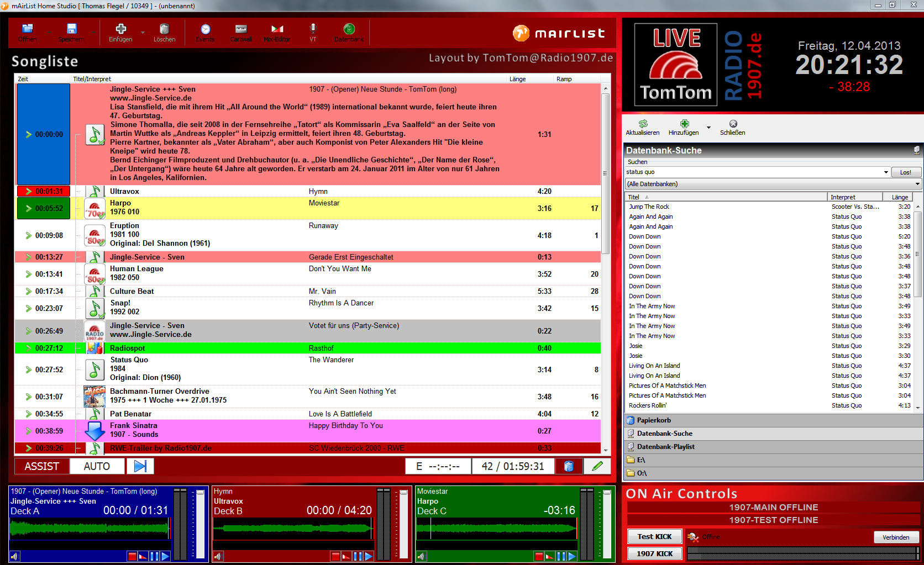Select Rockers Rollin' in search results
Image resolution: width=924 pixels, height=565 pixels.
pos(769,405)
